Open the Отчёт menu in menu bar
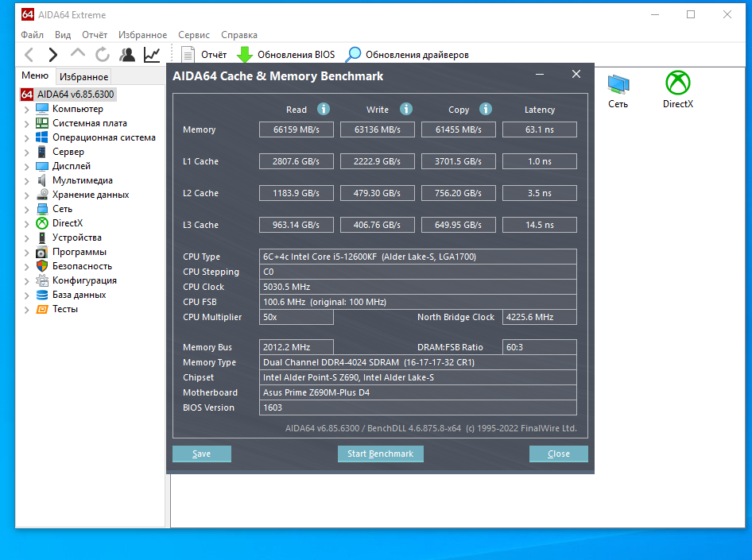The image size is (752, 560). (x=95, y=35)
